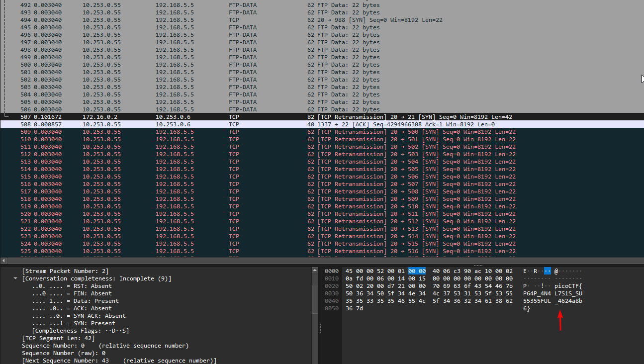Click highlighted '00 00' bytes in hex dump
Screen dimensions: 644x364
(417, 271)
